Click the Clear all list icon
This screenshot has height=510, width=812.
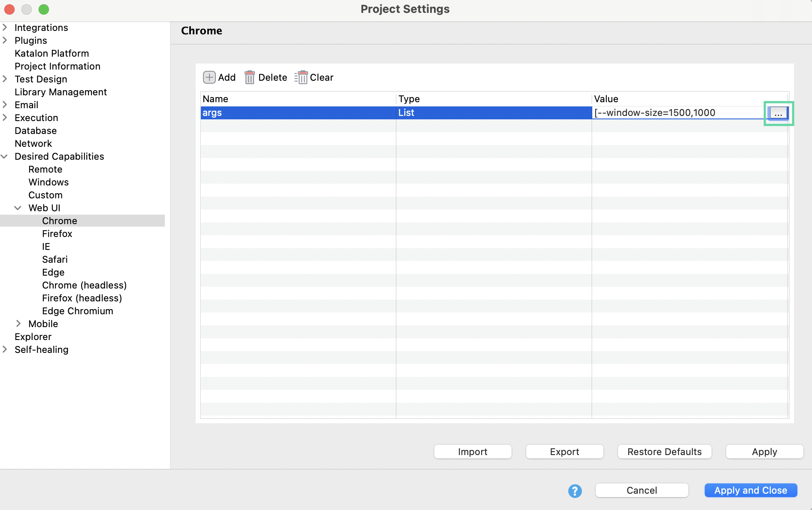(x=301, y=77)
